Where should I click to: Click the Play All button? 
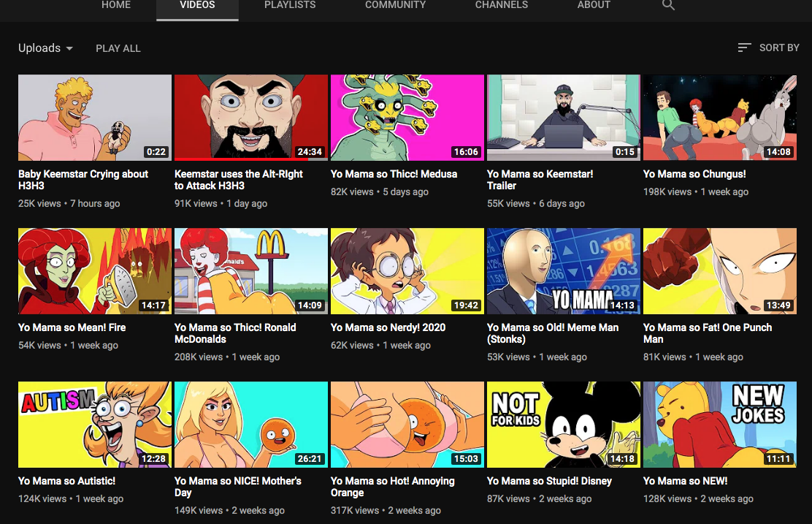pos(118,48)
